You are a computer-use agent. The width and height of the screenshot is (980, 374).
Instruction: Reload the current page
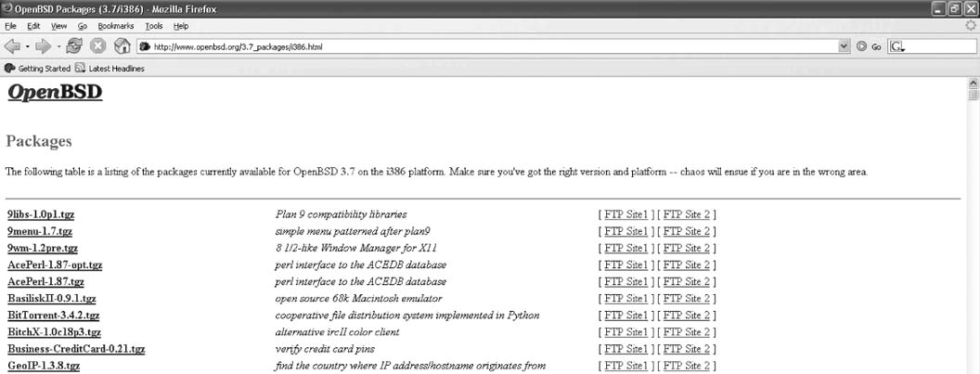75,45
